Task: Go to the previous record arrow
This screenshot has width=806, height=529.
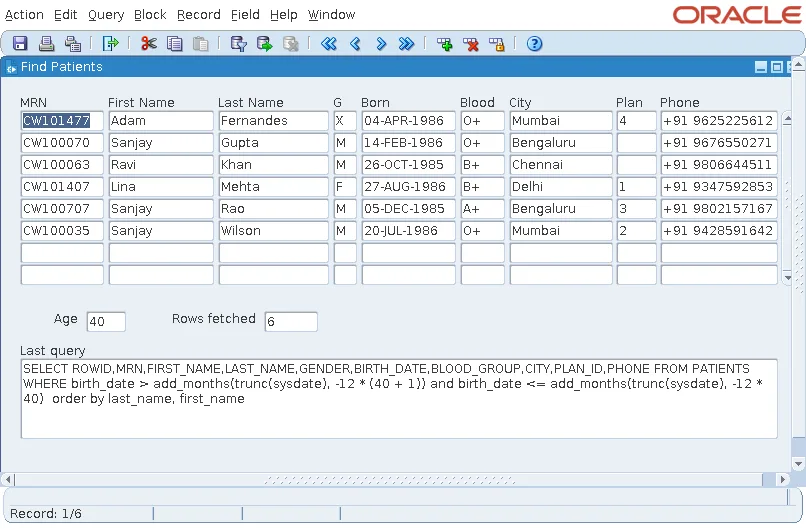Action: [355, 44]
